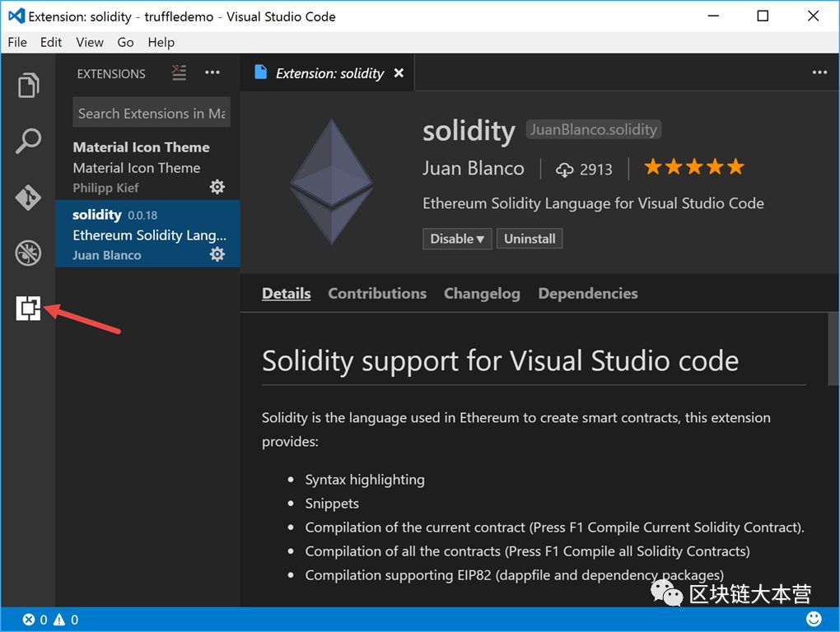Screen dimensions: 840x632
Task: Click the editor vertical scrollbar
Action: click(x=833, y=349)
